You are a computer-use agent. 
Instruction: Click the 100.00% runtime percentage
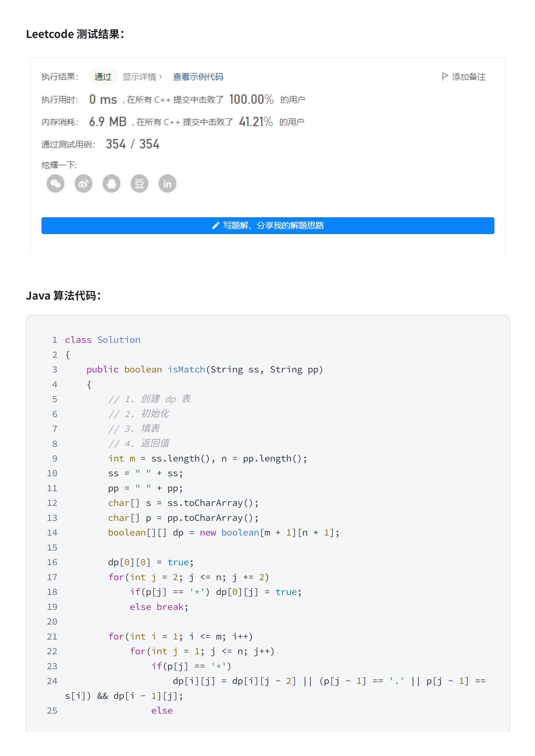pos(251,100)
